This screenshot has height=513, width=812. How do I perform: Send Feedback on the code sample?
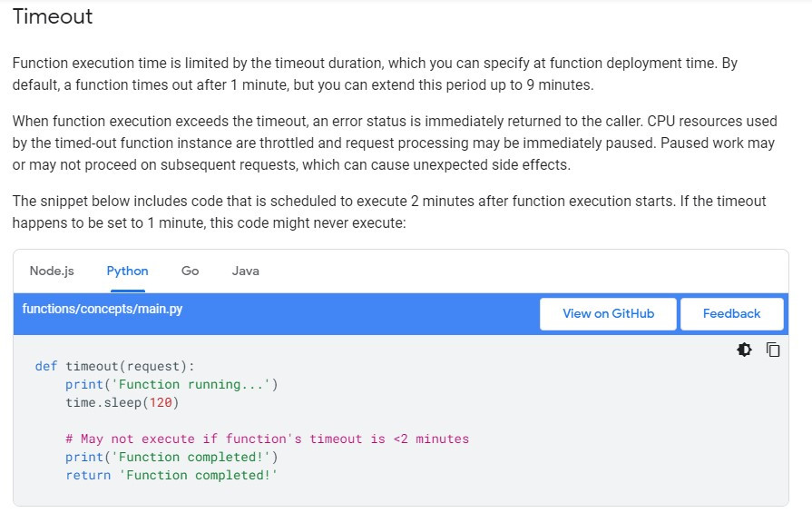(x=731, y=313)
